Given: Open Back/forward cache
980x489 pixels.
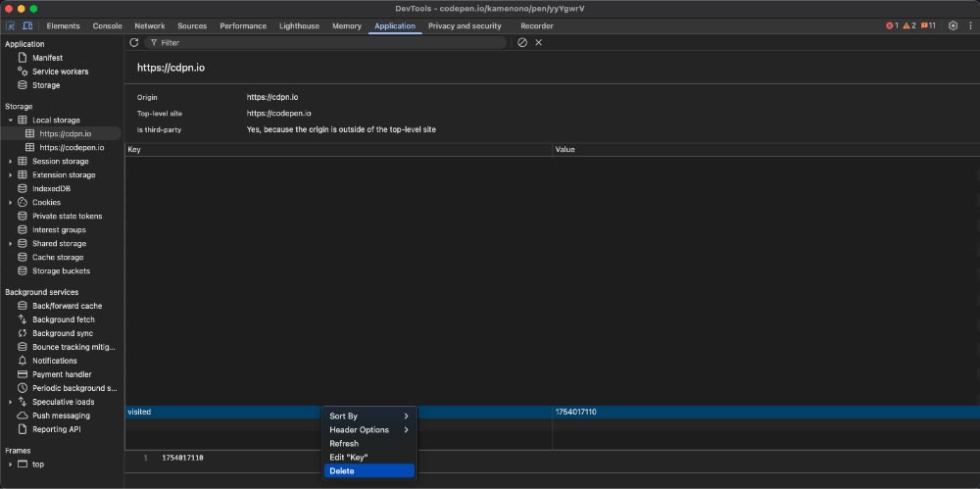Looking at the screenshot, I should point(67,307).
